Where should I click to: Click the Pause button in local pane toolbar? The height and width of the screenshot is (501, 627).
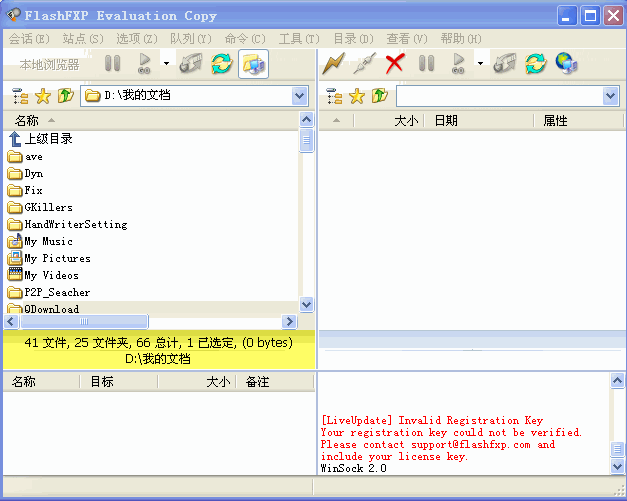tap(112, 64)
